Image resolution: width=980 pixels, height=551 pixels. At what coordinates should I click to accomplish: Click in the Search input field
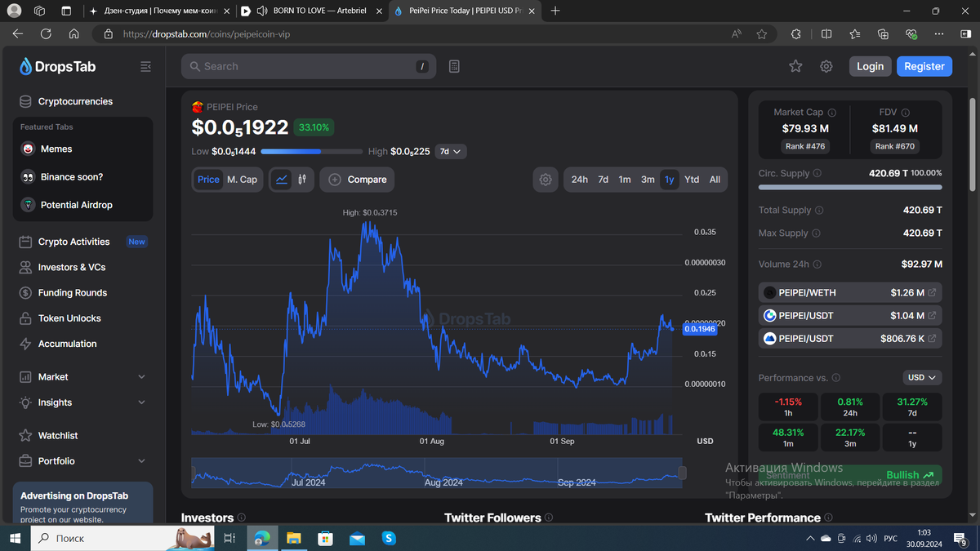tap(309, 66)
